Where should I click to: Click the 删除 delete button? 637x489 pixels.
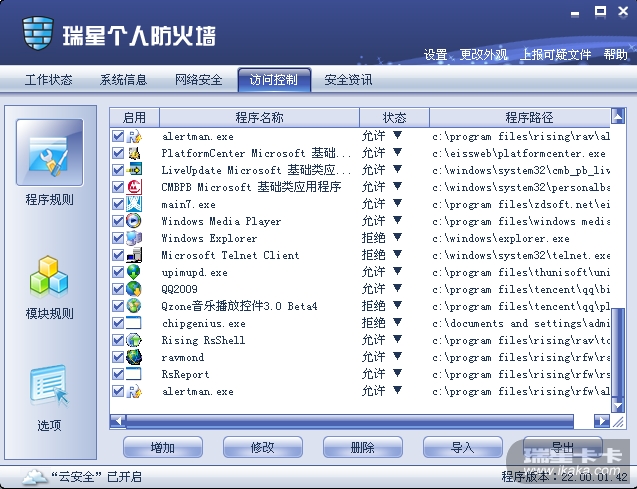tap(362, 447)
